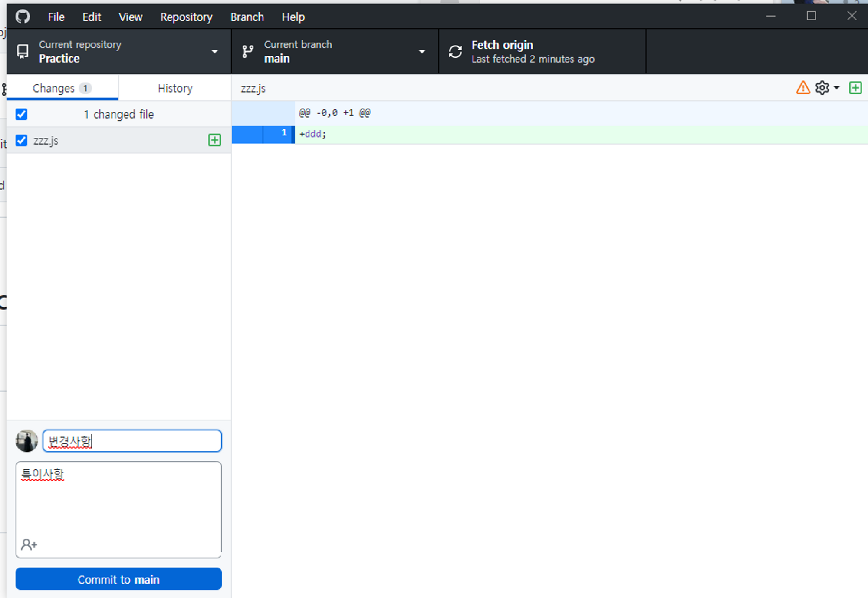This screenshot has height=598, width=868.
Task: Click the green plus icon in diff header
Action: point(855,88)
